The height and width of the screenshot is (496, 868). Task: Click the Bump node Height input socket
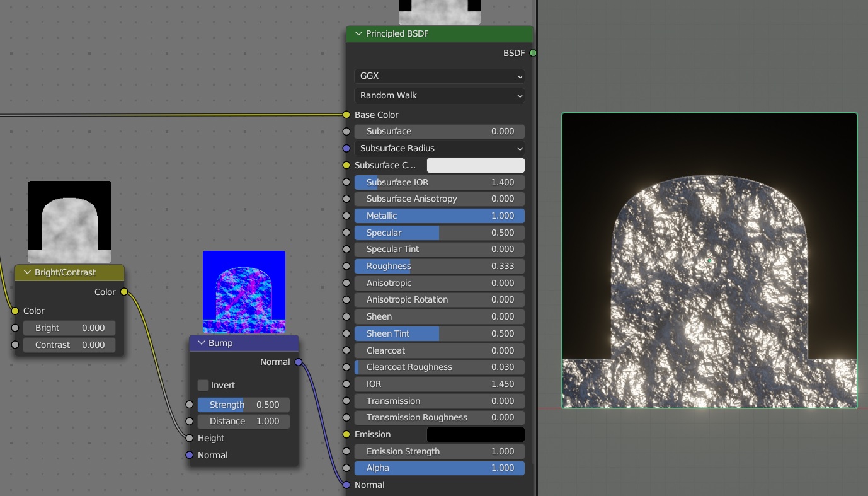click(190, 438)
